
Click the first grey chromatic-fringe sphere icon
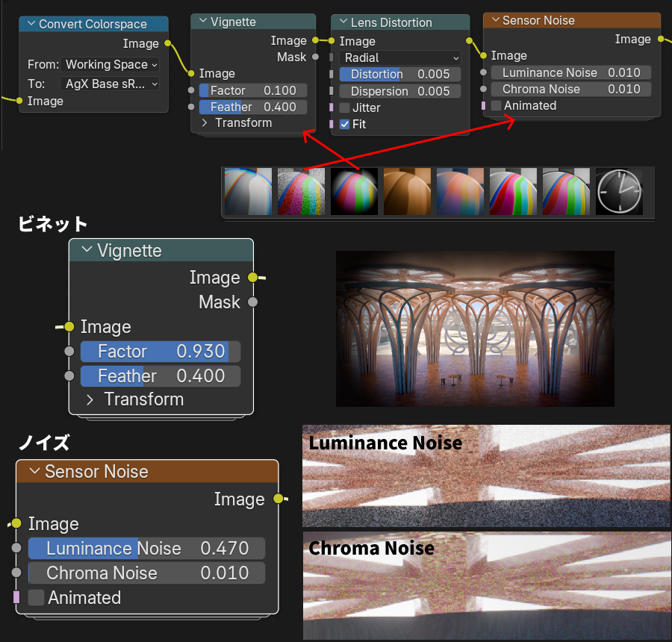[x=247, y=191]
